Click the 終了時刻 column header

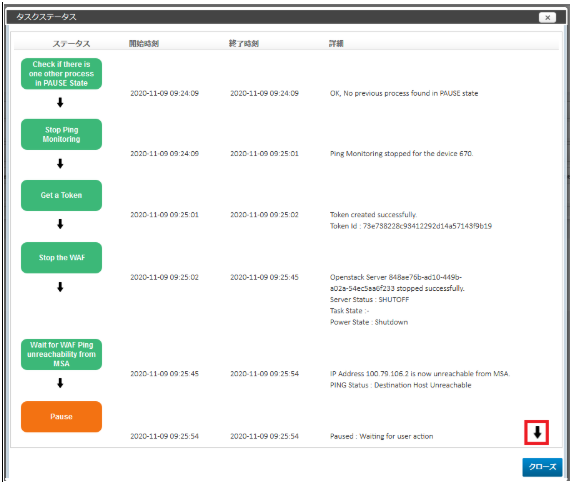click(244, 43)
